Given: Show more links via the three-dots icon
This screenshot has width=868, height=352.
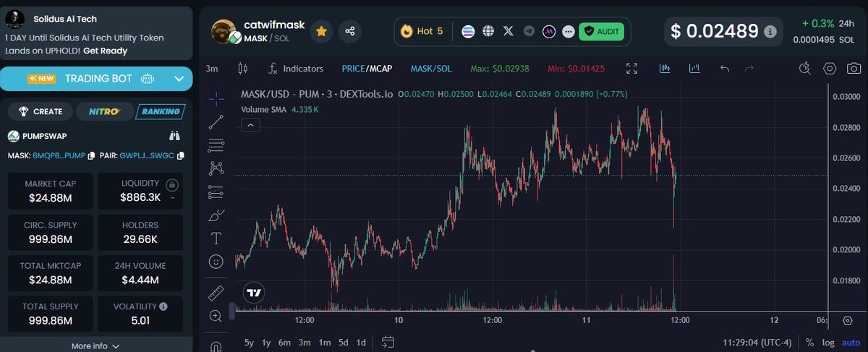Looking at the screenshot, I should (x=569, y=32).
